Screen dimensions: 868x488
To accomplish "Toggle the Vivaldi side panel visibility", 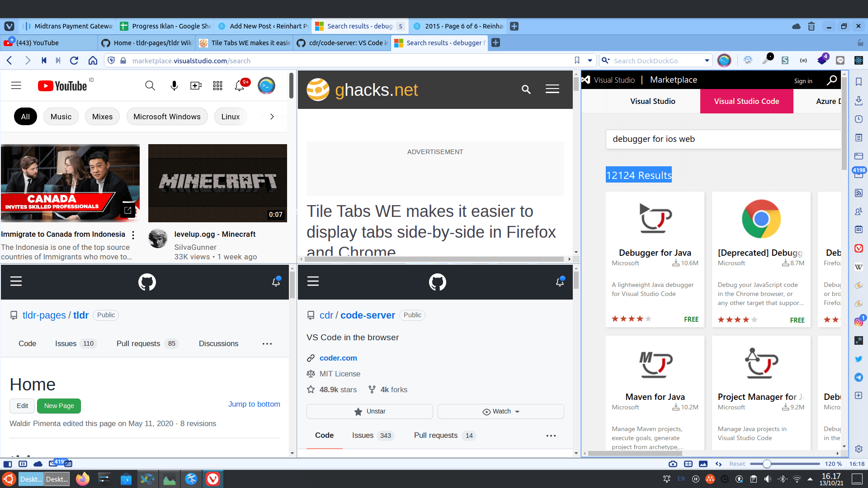I will [x=8, y=464].
